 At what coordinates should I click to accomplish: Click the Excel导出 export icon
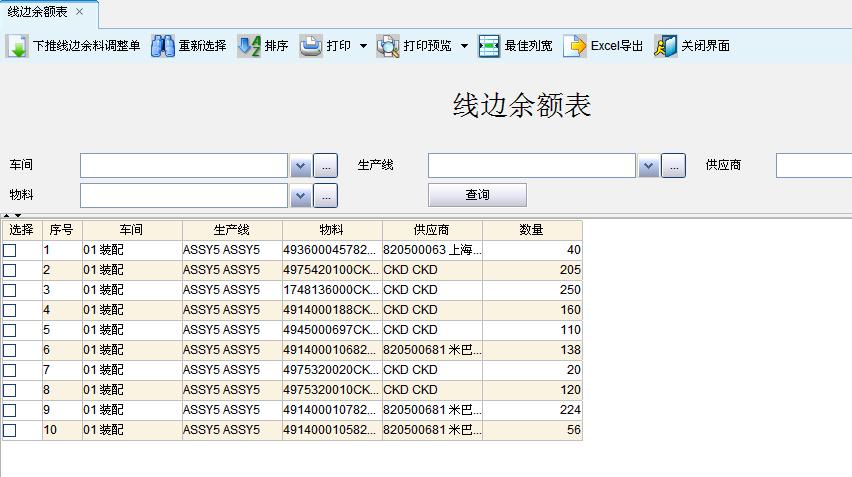(x=575, y=46)
